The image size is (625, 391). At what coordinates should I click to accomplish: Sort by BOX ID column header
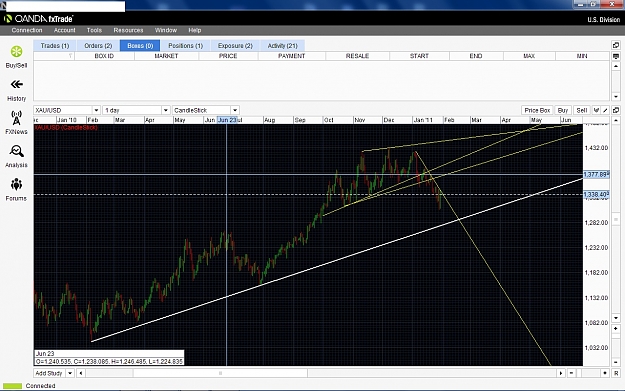(104, 56)
